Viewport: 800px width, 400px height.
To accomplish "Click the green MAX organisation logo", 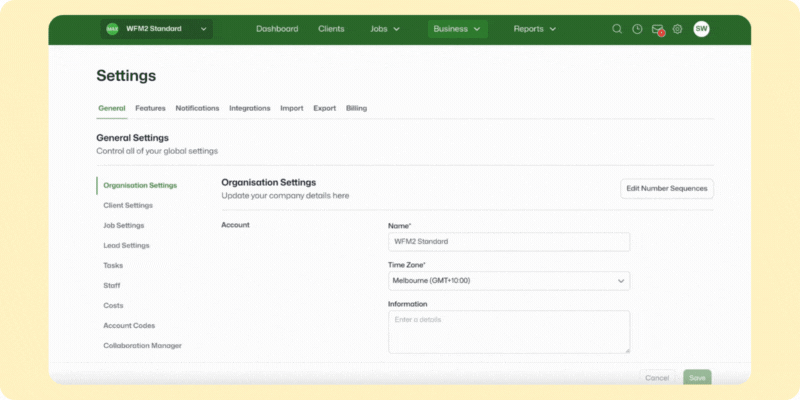I will [x=112, y=29].
